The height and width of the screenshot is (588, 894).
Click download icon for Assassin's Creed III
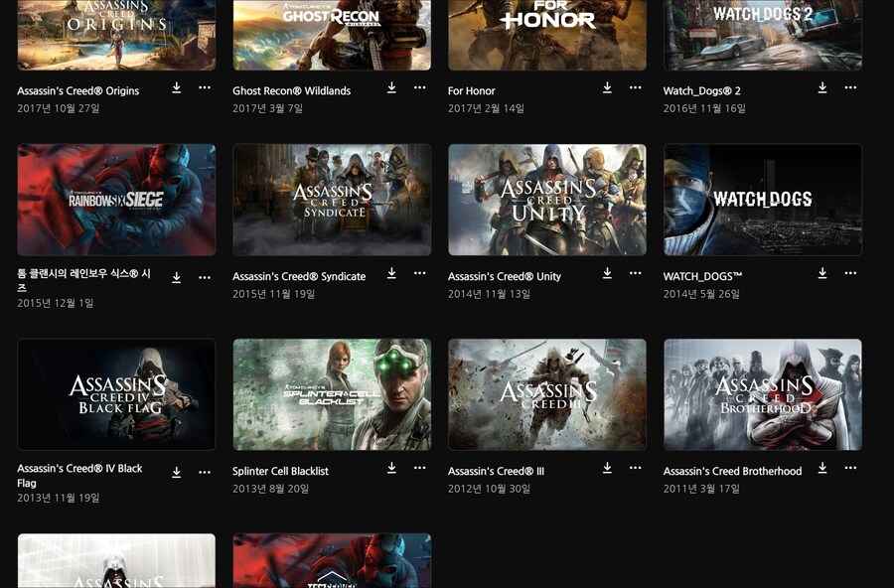pyautogui.click(x=607, y=469)
